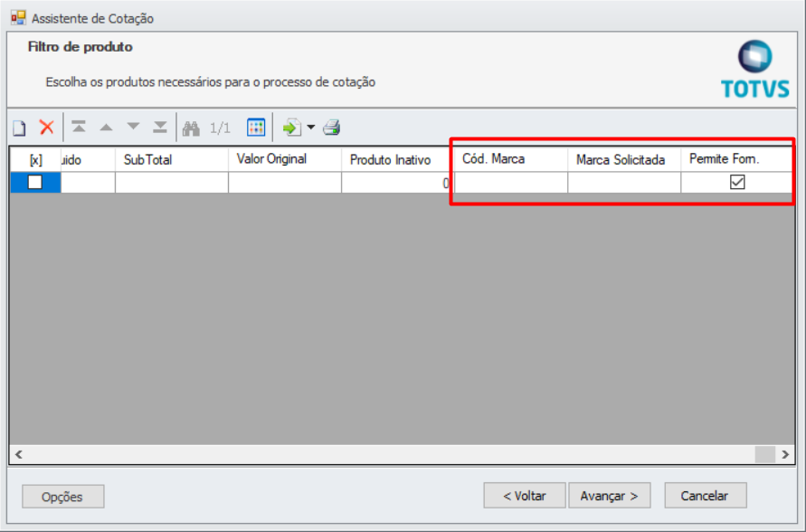
Task: Sort by Permite Forn. column header
Action: (x=736, y=160)
